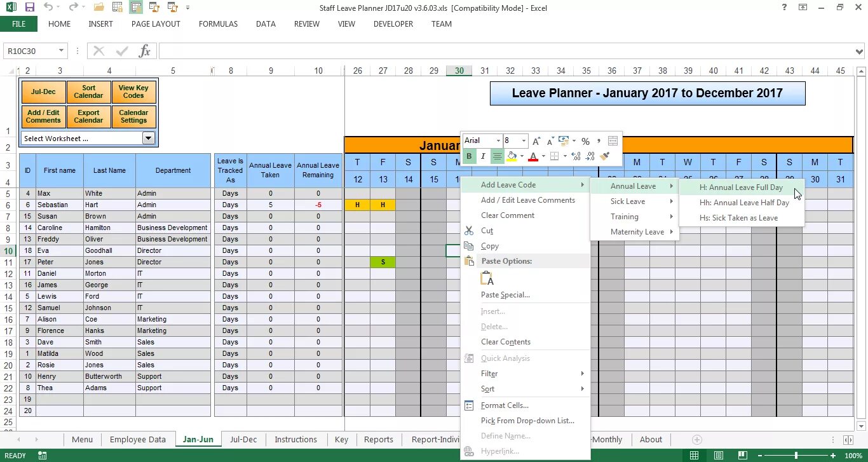Click the Decrease Font Size icon in mini toolbar
Image resolution: width=868 pixels, height=462 pixels.
pos(550,141)
